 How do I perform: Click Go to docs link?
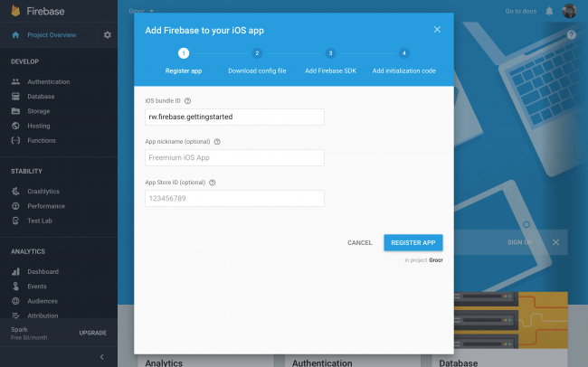(520, 11)
